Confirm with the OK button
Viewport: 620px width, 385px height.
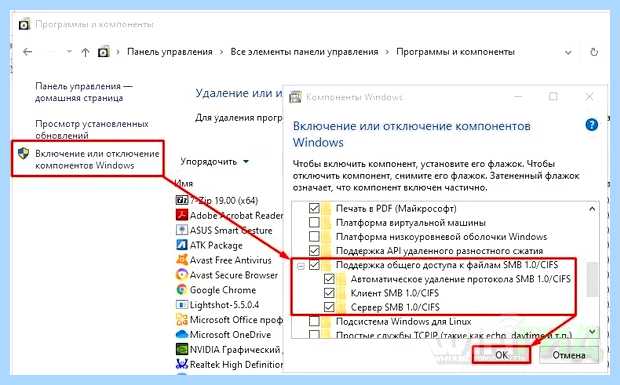(501, 355)
